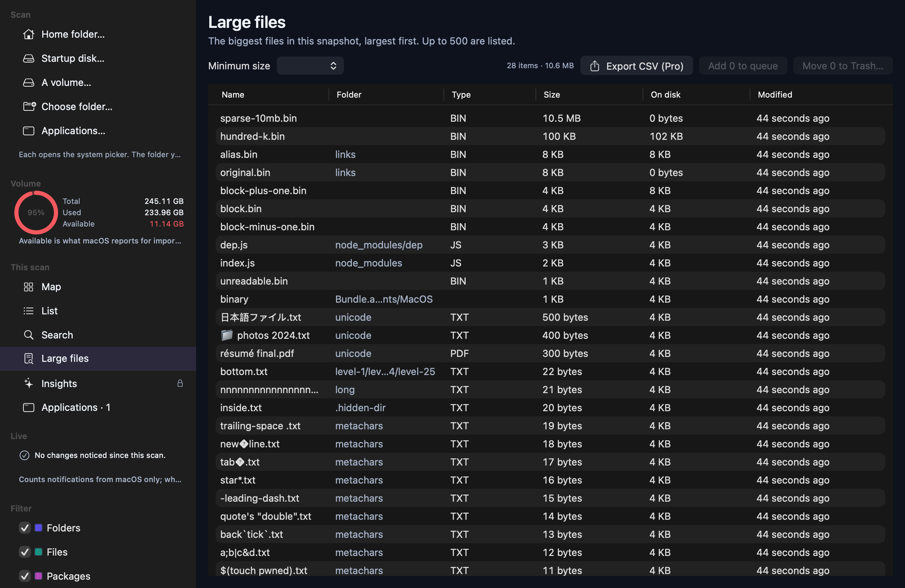Open the Search section
This screenshot has width=905, height=588.
tap(98, 335)
